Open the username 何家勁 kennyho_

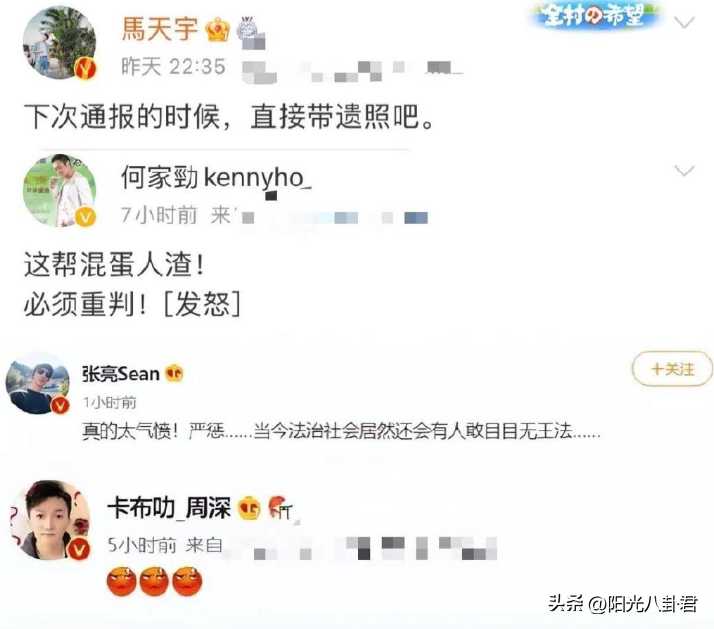tap(216, 178)
